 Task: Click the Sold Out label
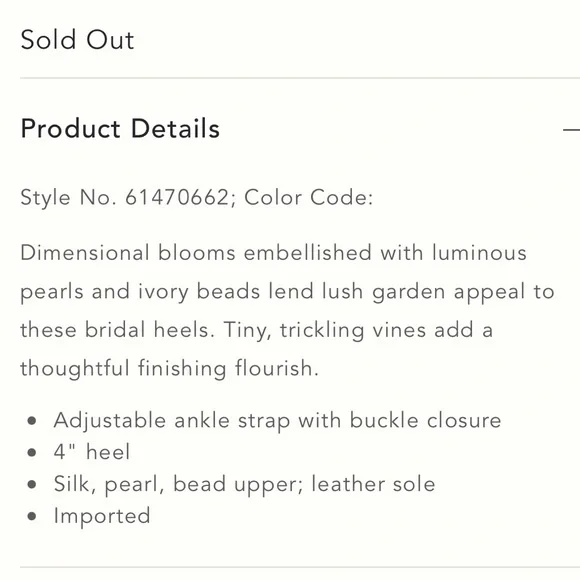(77, 40)
